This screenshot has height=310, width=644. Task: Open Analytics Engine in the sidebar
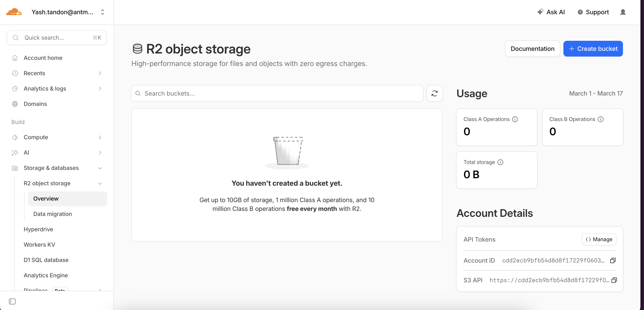(46, 275)
